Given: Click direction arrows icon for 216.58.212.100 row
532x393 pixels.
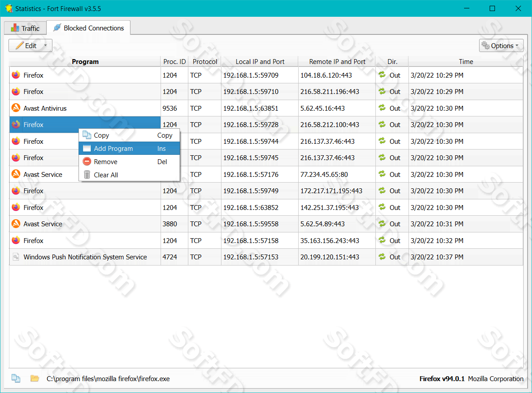Looking at the screenshot, I should [382, 125].
